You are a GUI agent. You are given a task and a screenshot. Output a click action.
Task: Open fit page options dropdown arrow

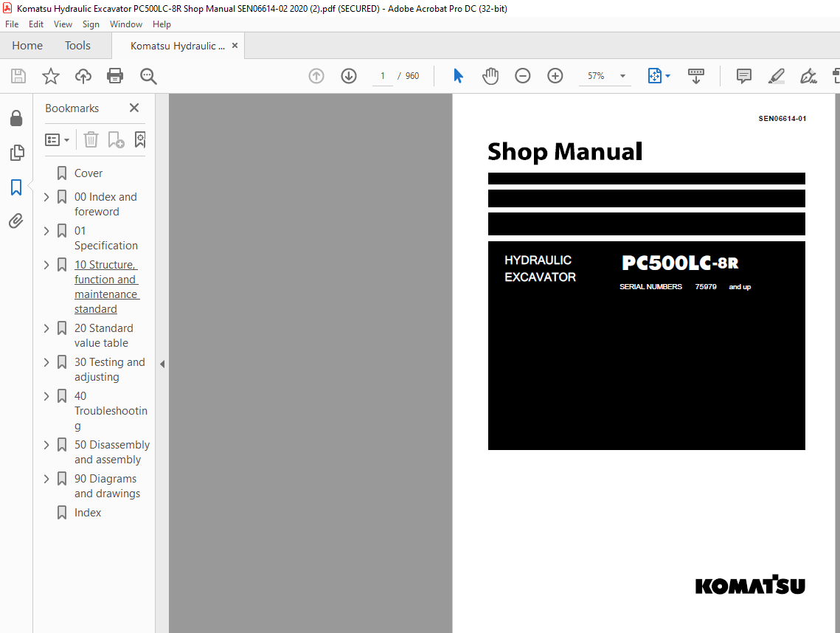point(667,76)
